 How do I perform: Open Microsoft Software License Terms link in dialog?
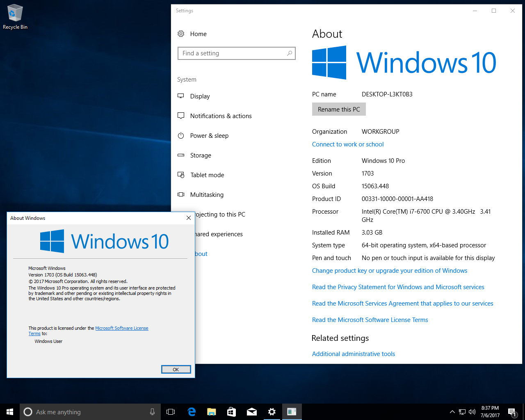(122, 328)
